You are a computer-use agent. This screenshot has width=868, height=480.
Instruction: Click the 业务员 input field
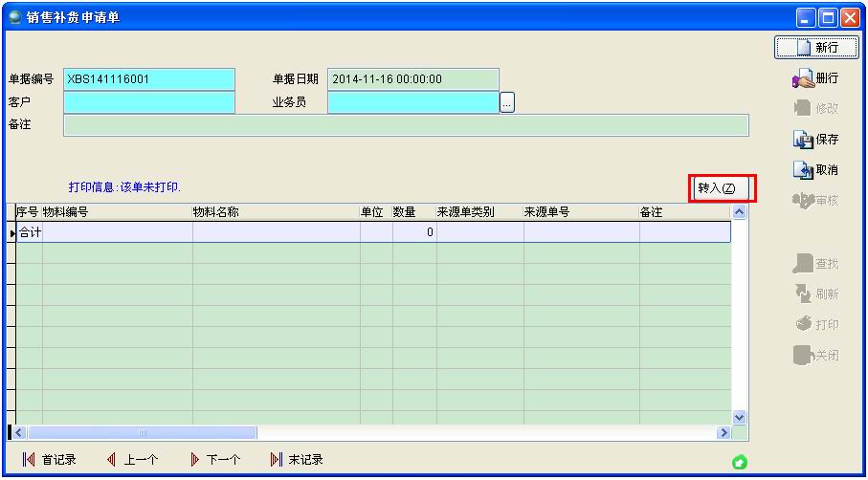(412, 102)
